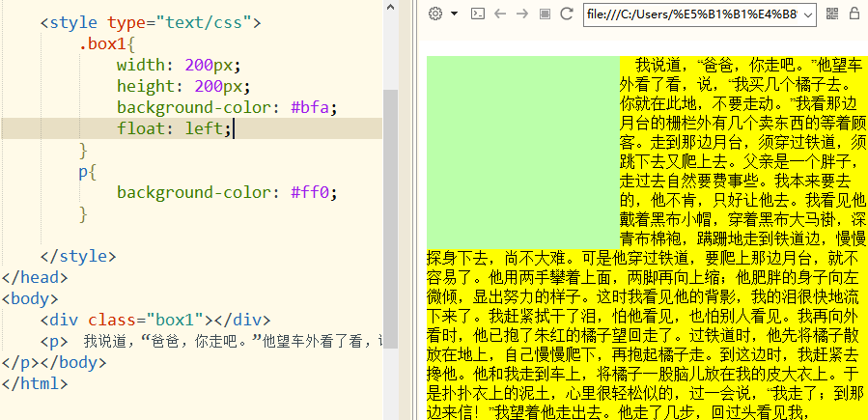Click the preview text 我赶紧拭干了泪
Viewport: 868px width, 420px height.
click(542, 316)
